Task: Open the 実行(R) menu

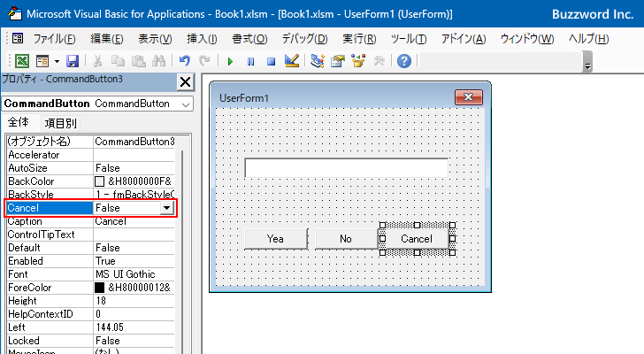Action: click(x=359, y=39)
